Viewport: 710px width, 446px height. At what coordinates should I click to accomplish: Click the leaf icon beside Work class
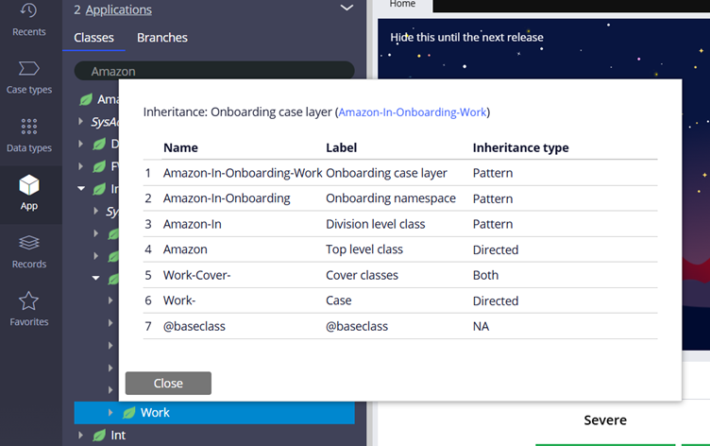click(x=128, y=413)
